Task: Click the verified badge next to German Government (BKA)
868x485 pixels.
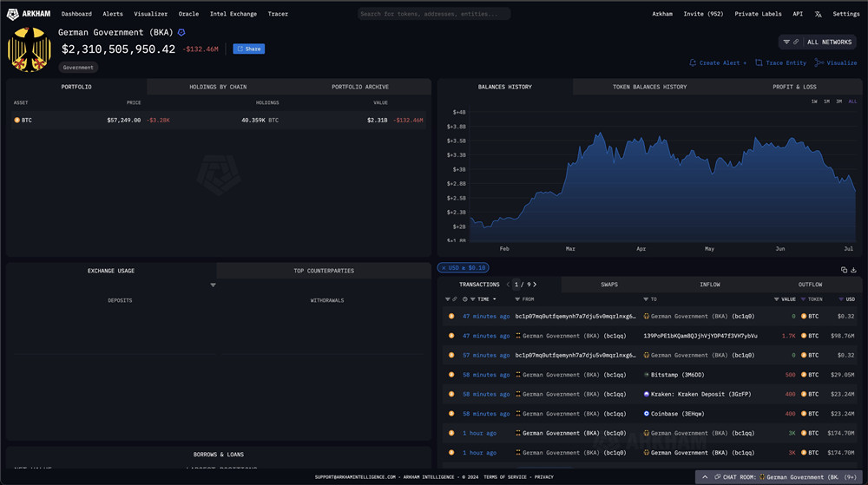Action: click(x=181, y=32)
